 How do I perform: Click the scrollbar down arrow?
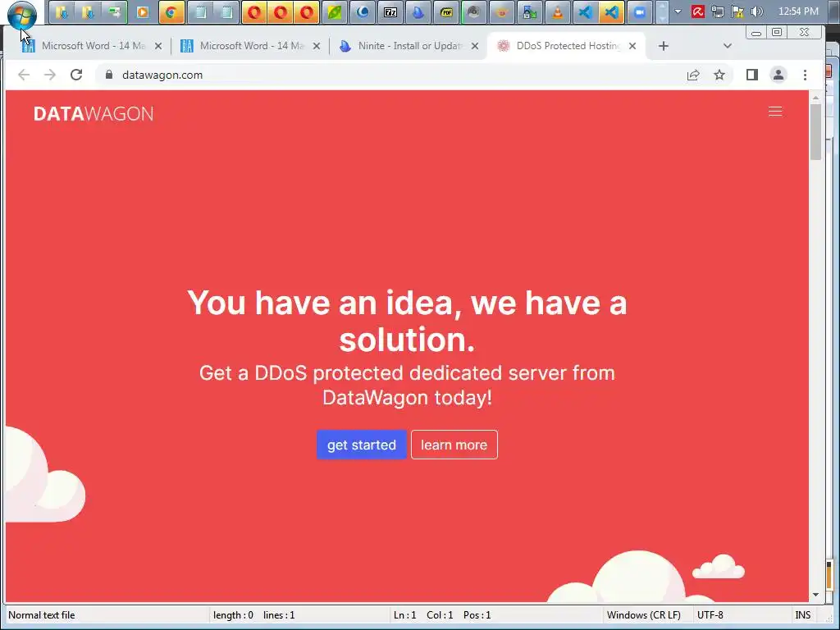coord(816,595)
